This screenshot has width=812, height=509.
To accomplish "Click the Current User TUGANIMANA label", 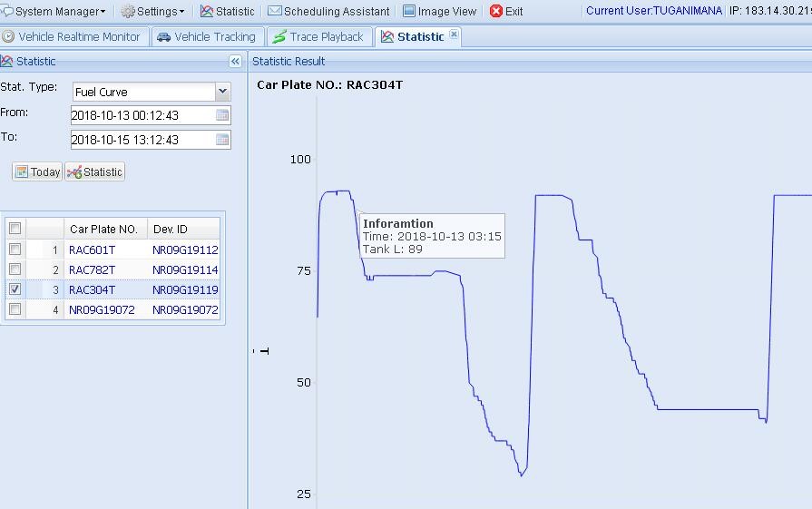I will (x=653, y=11).
